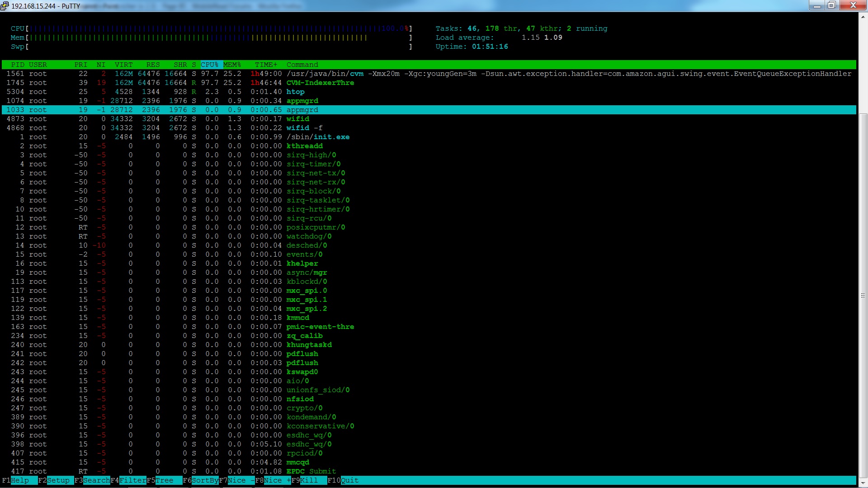The height and width of the screenshot is (488, 868).
Task: Click F3 Search function key label
Action: (x=96, y=480)
